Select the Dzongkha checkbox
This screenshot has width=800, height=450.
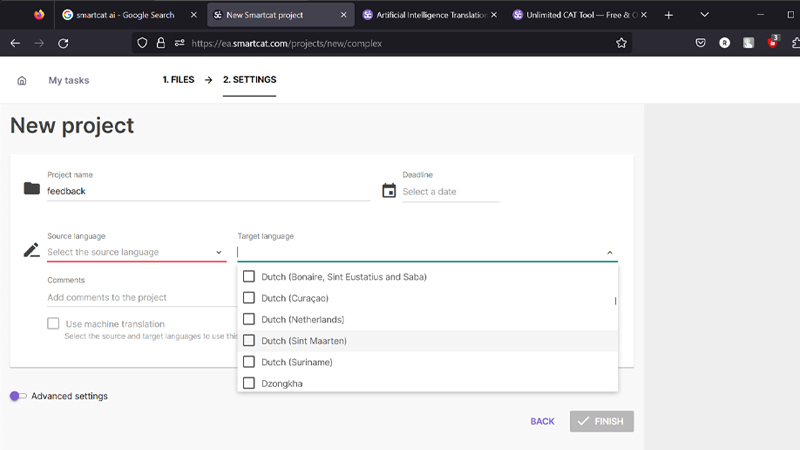(249, 383)
